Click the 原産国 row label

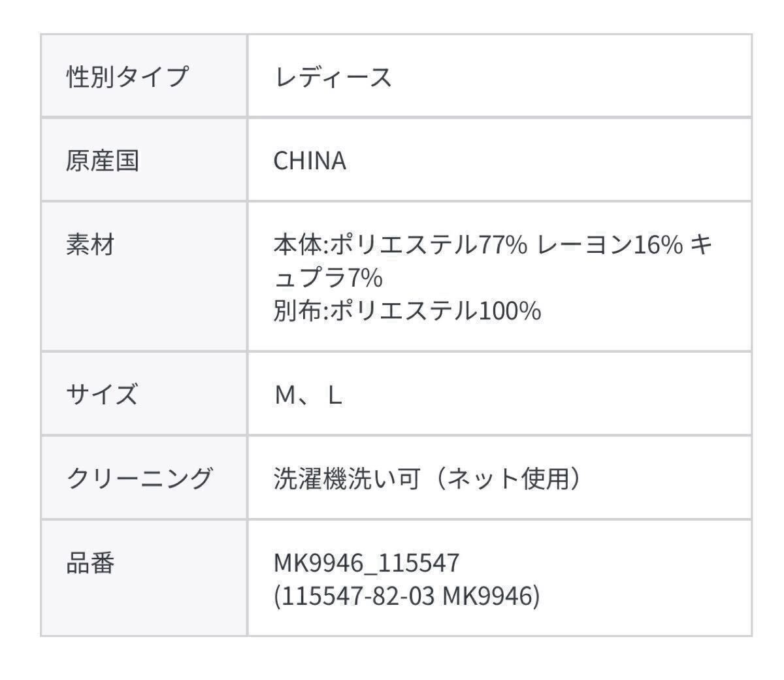coord(102,160)
